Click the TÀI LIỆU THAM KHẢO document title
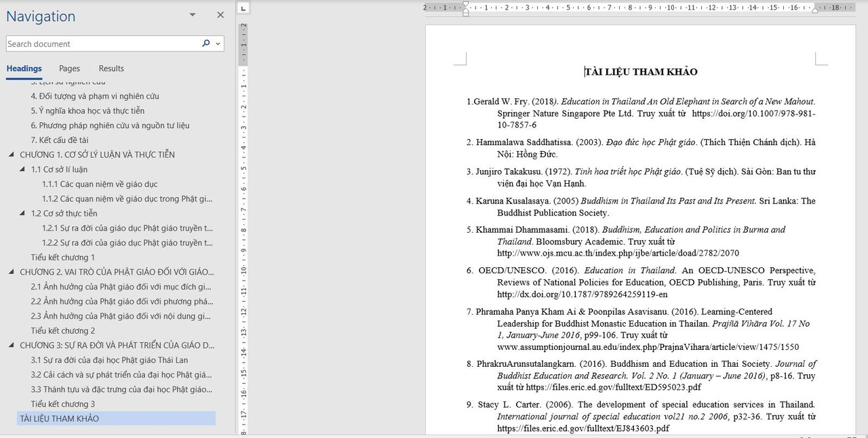This screenshot has width=868, height=438. click(x=642, y=72)
